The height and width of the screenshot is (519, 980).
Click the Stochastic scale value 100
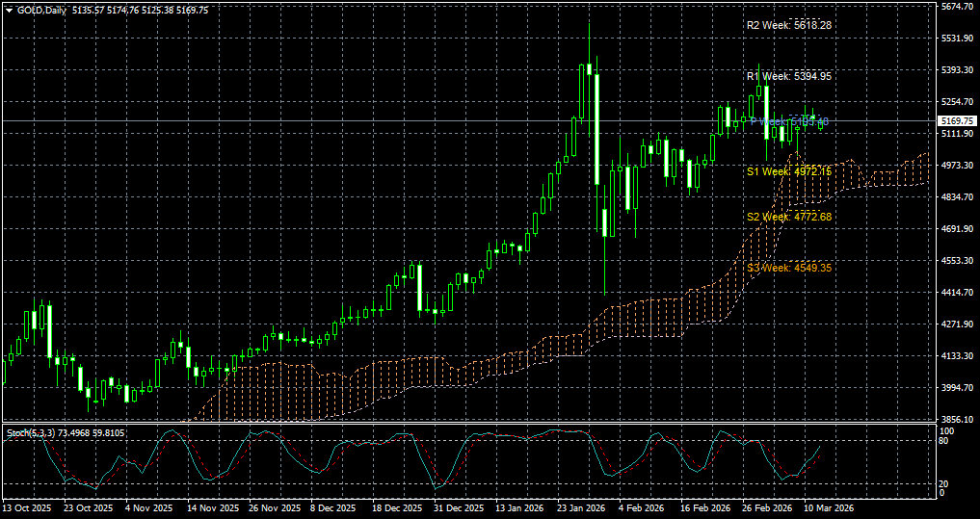(x=947, y=431)
